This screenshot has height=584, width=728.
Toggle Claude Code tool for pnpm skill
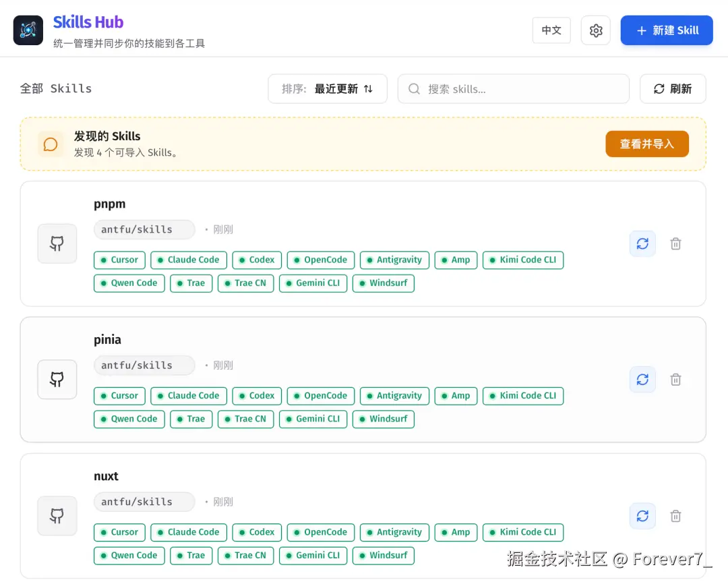point(189,260)
